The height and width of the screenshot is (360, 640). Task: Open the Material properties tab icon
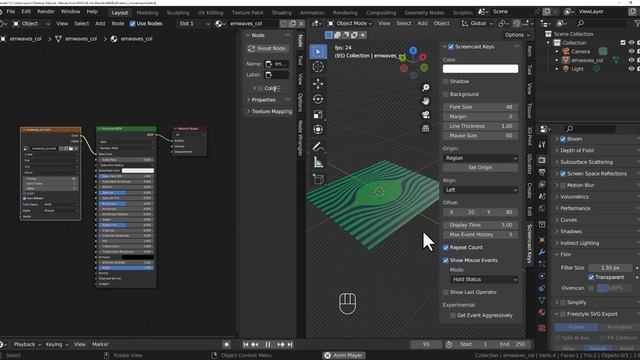point(542,312)
